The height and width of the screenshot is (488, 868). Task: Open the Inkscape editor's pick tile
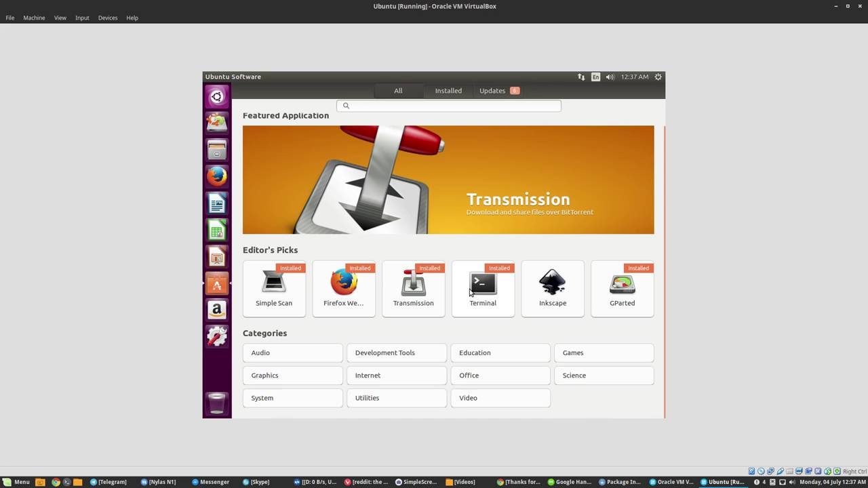point(553,289)
